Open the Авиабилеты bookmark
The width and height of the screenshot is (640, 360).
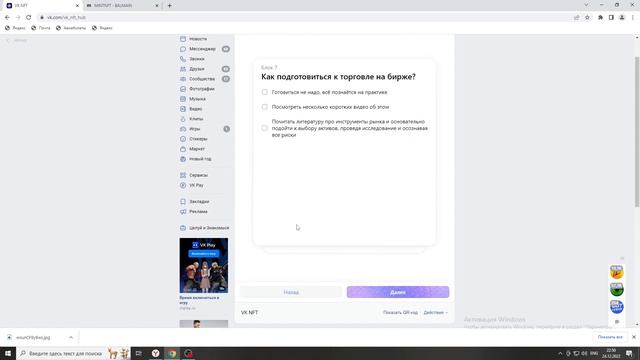point(71,28)
